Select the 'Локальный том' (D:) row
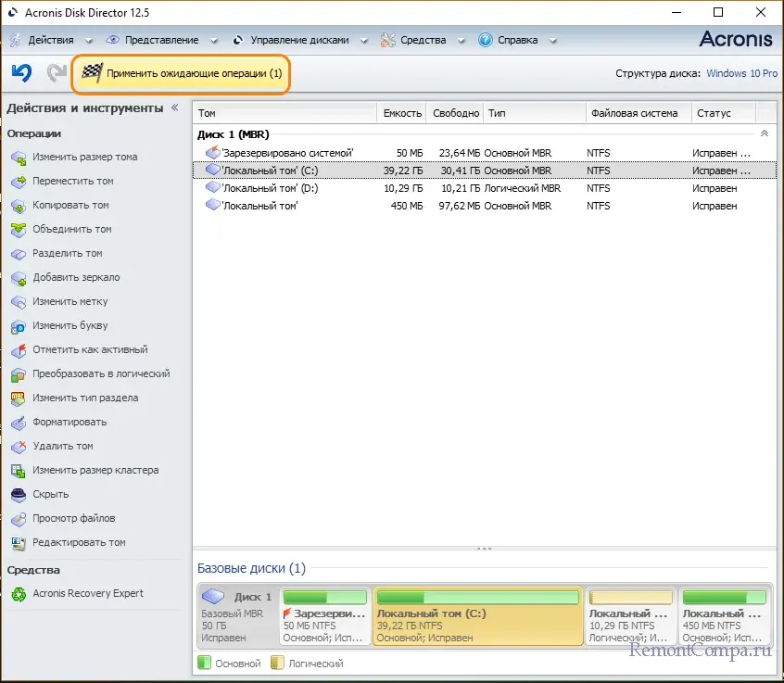The height and width of the screenshot is (683, 784). [x=485, y=188]
